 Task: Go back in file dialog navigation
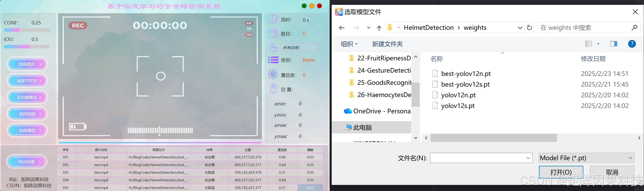(342, 28)
